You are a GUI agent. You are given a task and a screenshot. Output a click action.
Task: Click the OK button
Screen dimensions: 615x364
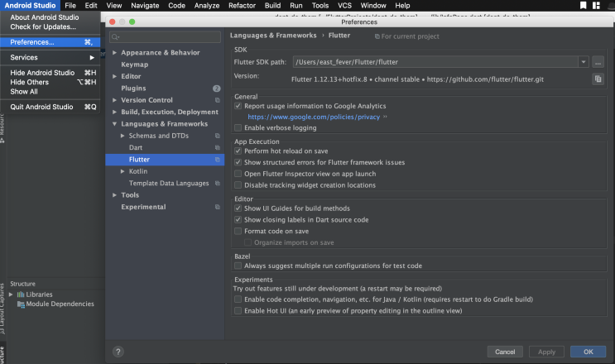point(588,352)
